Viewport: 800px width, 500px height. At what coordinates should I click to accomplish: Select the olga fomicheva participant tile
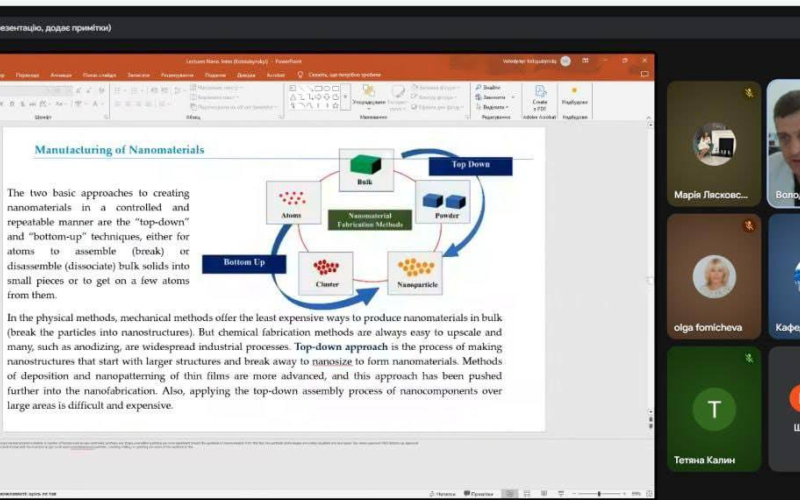tap(714, 276)
